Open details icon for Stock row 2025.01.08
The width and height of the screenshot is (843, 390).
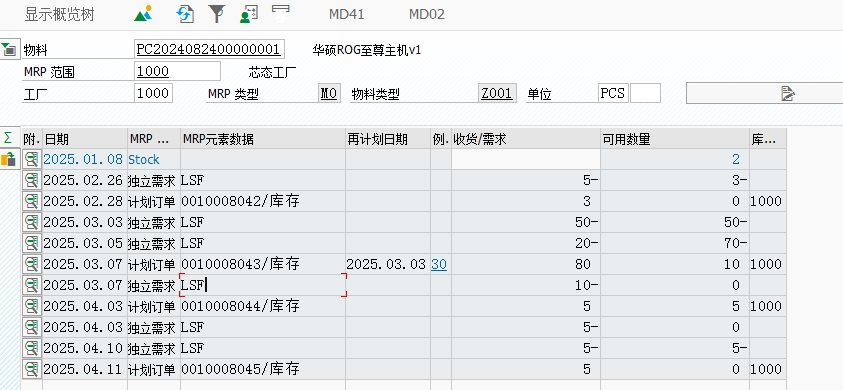click(x=32, y=159)
